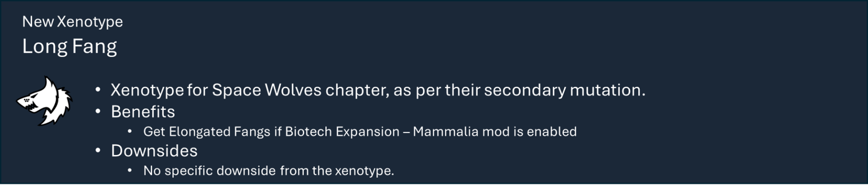The image size is (868, 188).
Task: Click the "Downsides" bullet heading
Action: click(154, 151)
